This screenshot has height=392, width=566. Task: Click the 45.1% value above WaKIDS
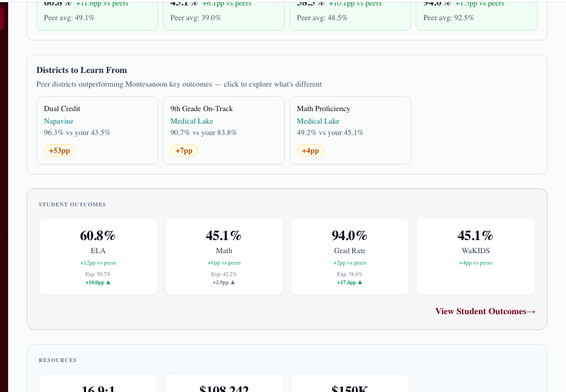click(x=476, y=235)
